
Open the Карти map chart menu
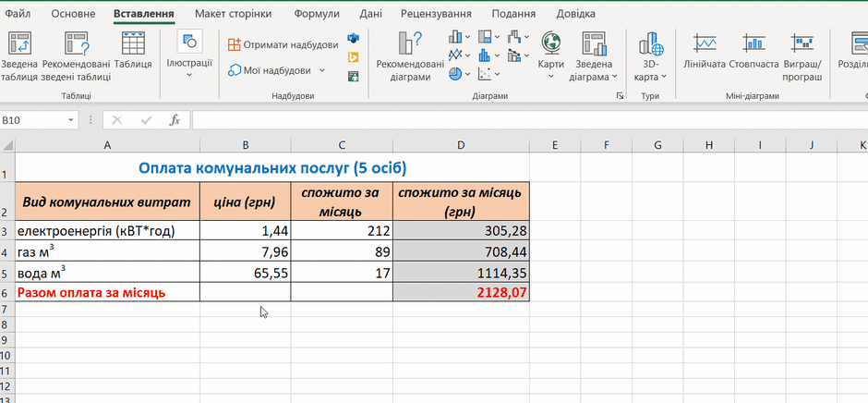pos(550,55)
